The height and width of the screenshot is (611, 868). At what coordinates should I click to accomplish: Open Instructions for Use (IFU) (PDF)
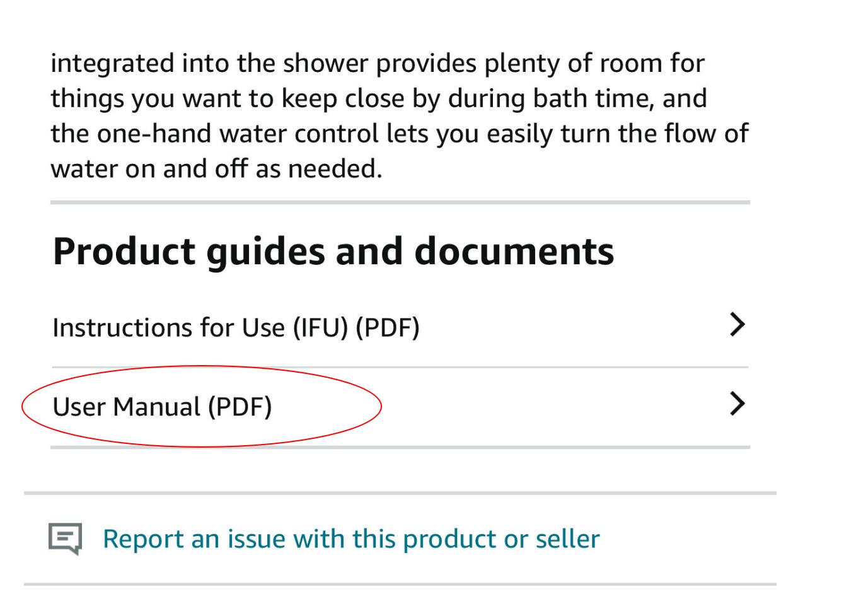click(400, 328)
